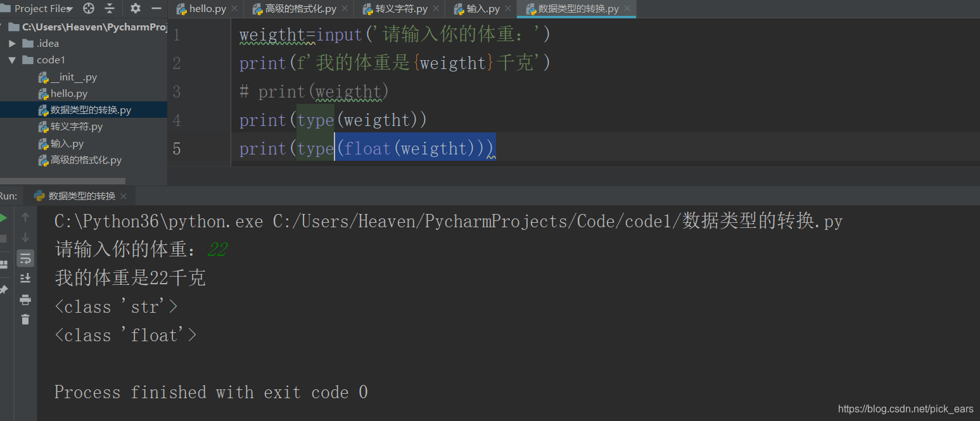Select the code1 folder

51,60
